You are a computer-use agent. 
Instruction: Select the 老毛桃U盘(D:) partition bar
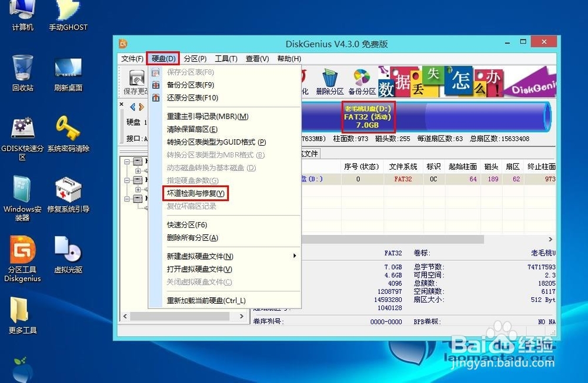tap(368, 117)
